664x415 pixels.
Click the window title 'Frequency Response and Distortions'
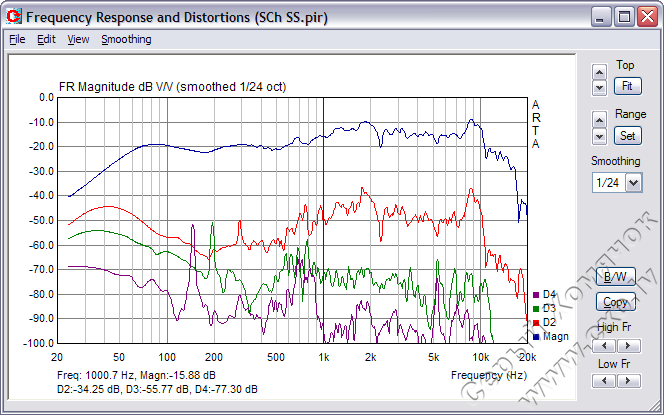coord(177,17)
